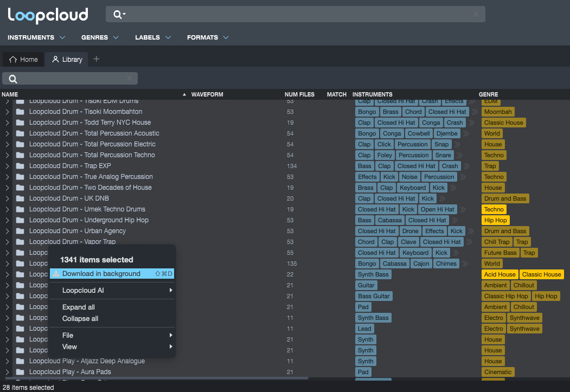Click the folder icon for Aura Pads
Viewport: 570px width, 392px height.
pos(21,371)
